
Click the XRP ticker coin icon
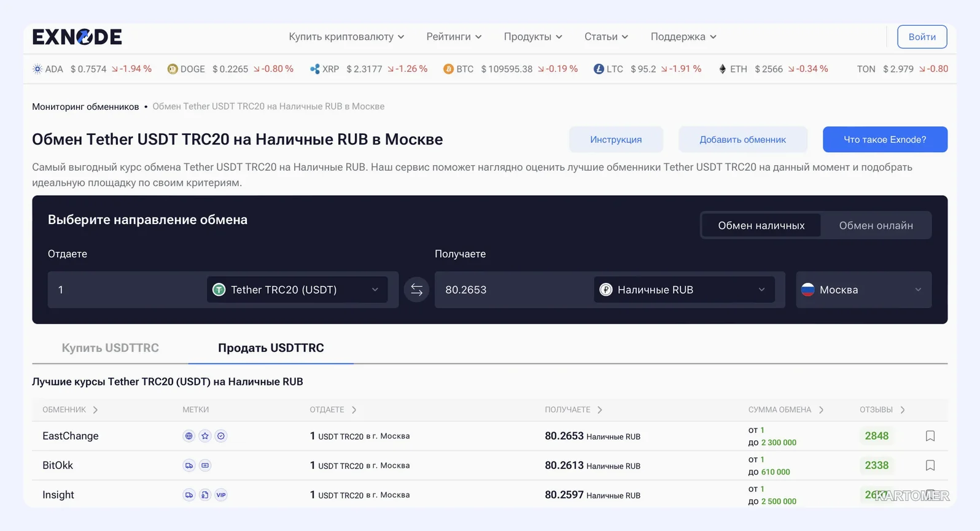[x=315, y=69]
